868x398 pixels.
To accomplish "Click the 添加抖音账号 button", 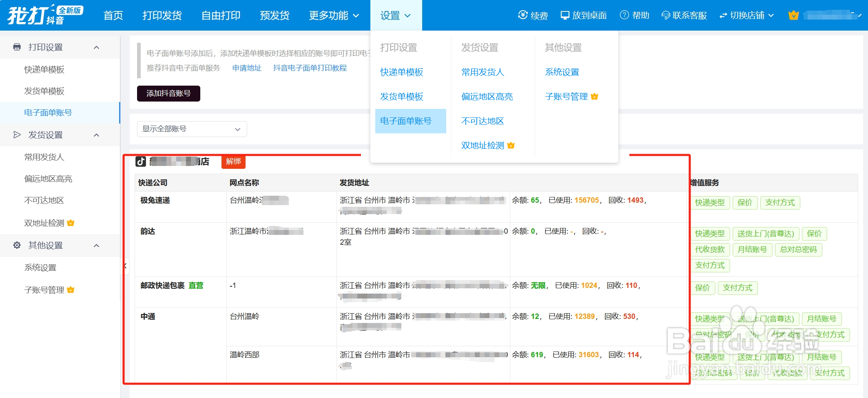I will pos(168,93).
